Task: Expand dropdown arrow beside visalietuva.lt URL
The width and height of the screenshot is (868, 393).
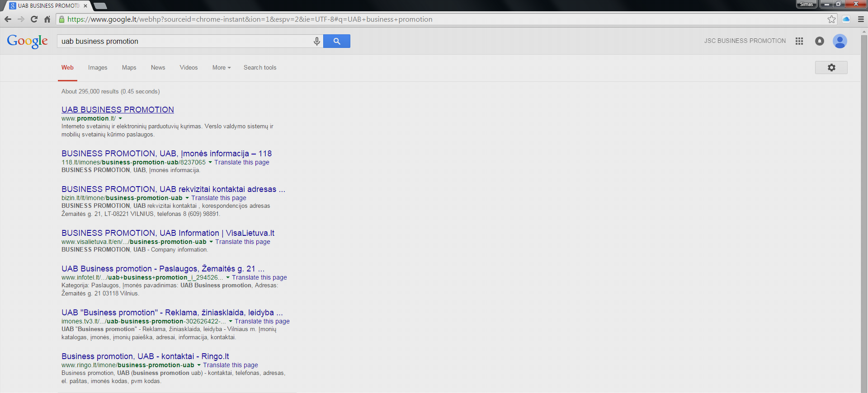Action: point(211,242)
